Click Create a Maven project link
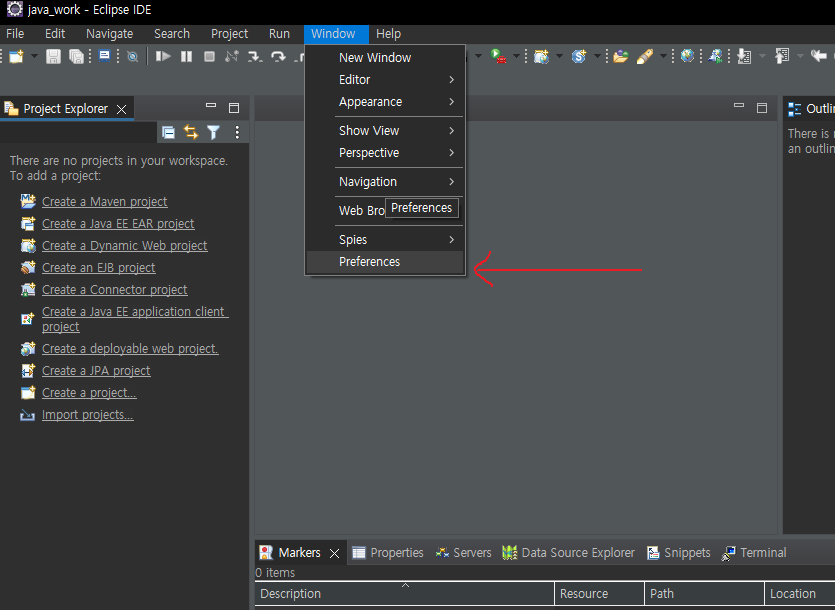The height and width of the screenshot is (610, 835). click(104, 201)
